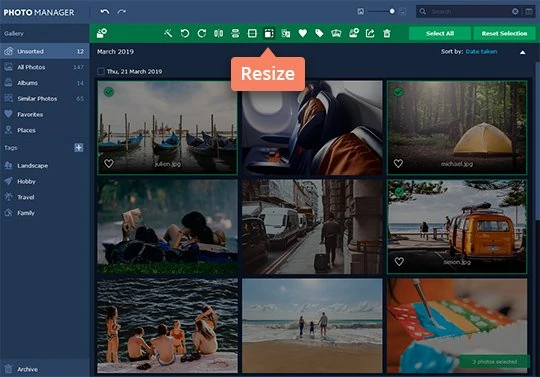
Task: Select the airplane window seat photo
Action: (x=312, y=128)
